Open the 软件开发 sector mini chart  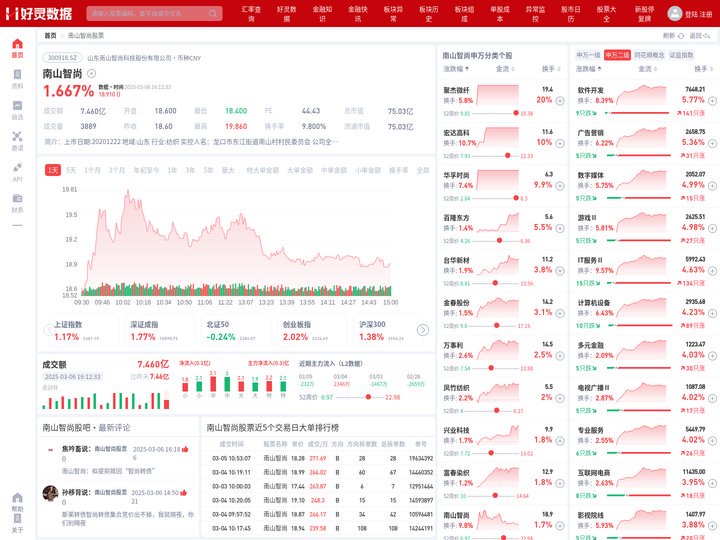point(641,95)
